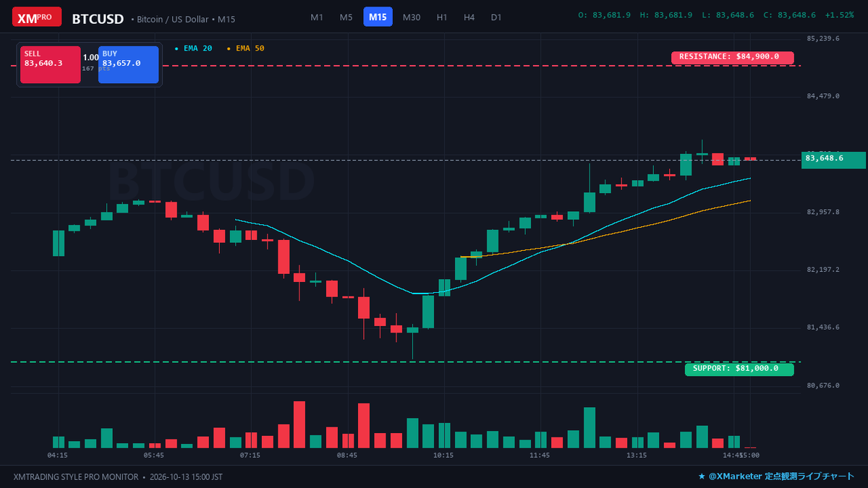The width and height of the screenshot is (868, 488).
Task: Click the 84,479.0 price axis label
Action: pyautogui.click(x=823, y=96)
